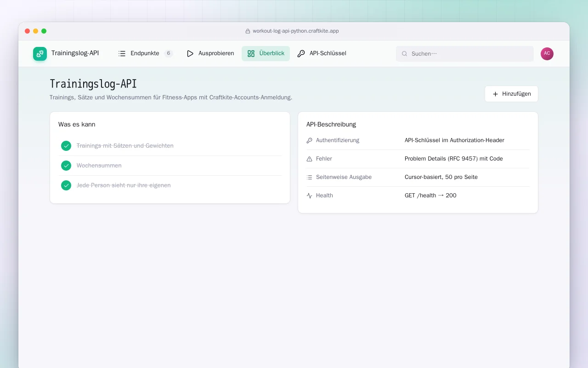Select the Überblick tab
Image resolution: width=588 pixels, height=368 pixels.
coord(266,53)
